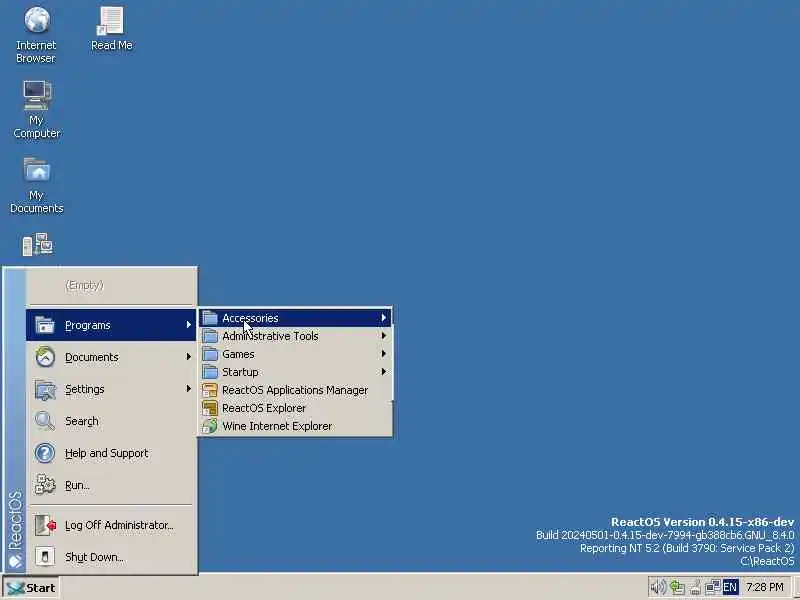Open the network connection tray icon

[713, 587]
